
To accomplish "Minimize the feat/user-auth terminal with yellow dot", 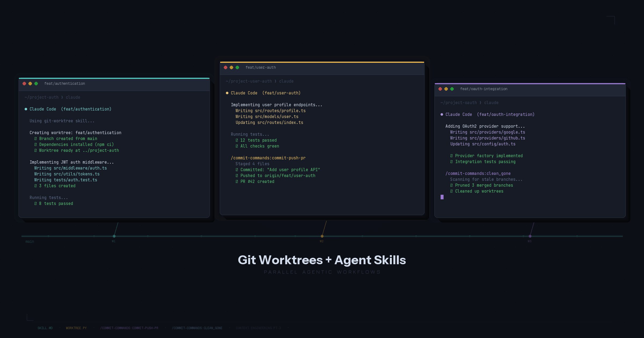I will point(232,68).
